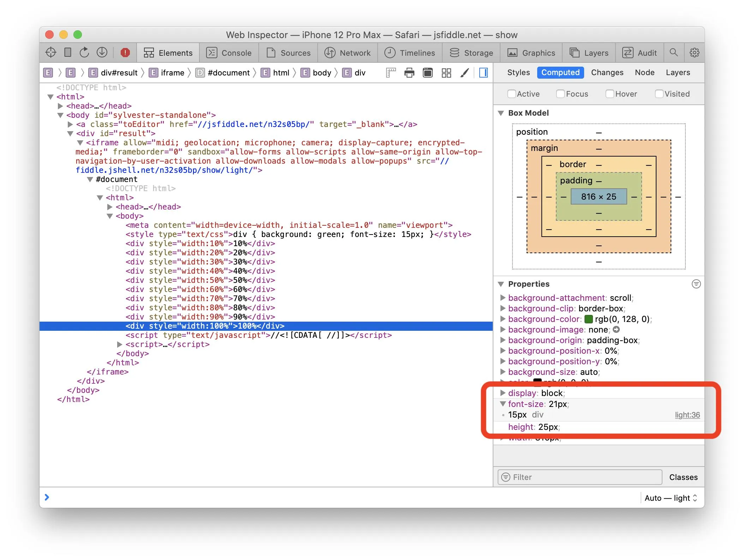The image size is (744, 560).
Task: Click the red error indicator icon
Action: tap(125, 53)
